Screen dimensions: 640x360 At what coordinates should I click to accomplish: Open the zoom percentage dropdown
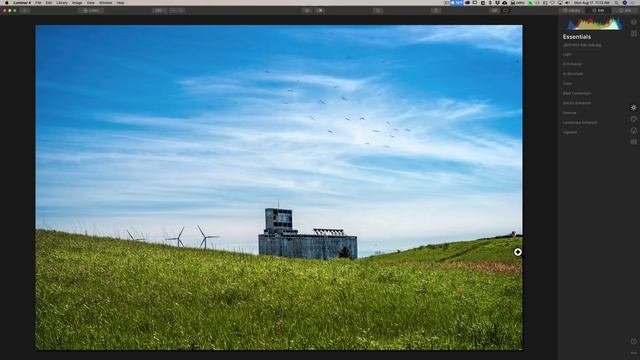point(159,11)
